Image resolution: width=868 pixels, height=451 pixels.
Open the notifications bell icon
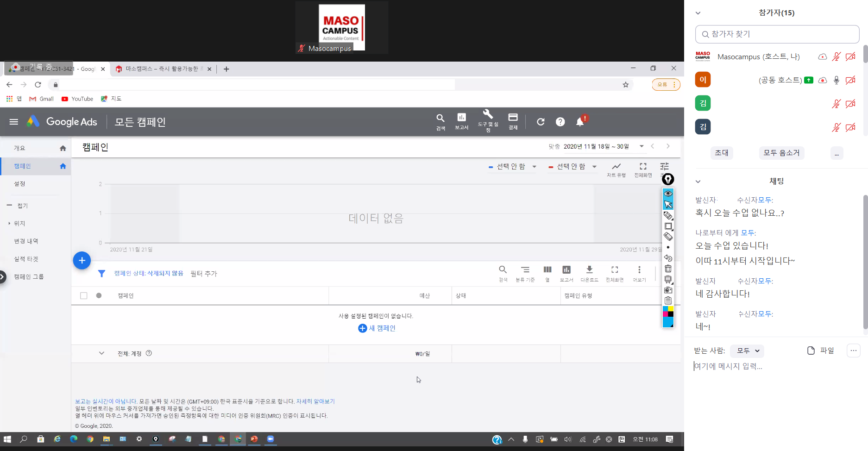point(580,122)
